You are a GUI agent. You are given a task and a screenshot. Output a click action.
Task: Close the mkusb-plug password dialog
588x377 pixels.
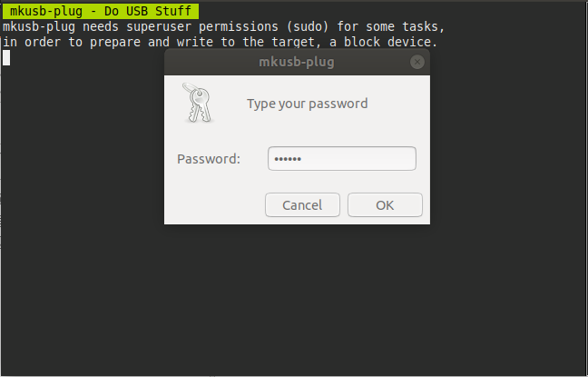[x=416, y=63]
